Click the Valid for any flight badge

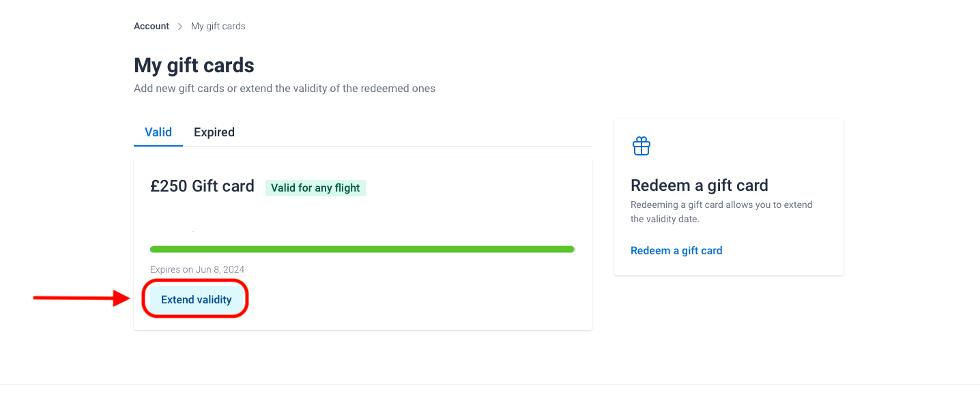click(x=315, y=188)
